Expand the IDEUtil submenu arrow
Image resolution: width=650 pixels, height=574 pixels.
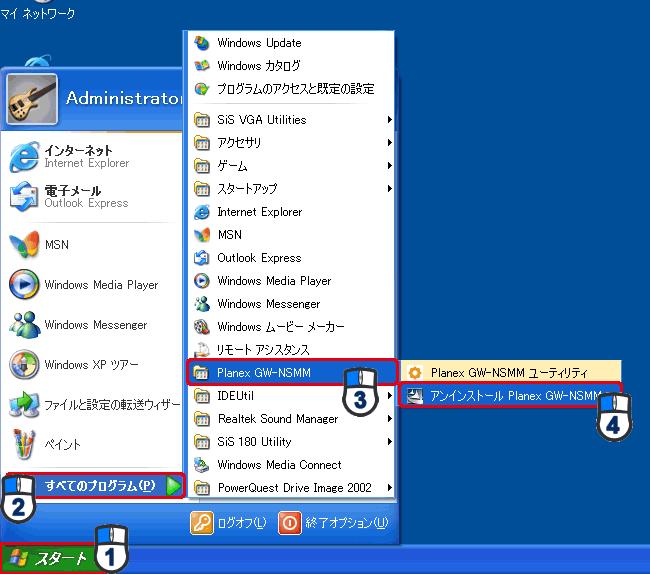[x=389, y=396]
